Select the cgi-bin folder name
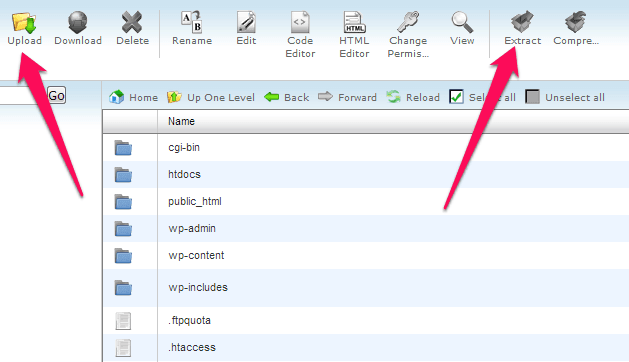Screen dimensions: 629x362 tap(184, 148)
